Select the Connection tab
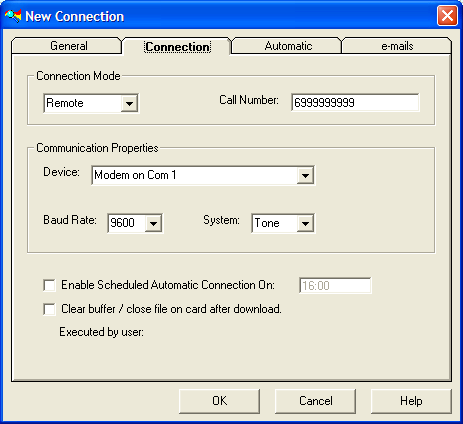The width and height of the screenshot is (463, 424). (x=178, y=47)
